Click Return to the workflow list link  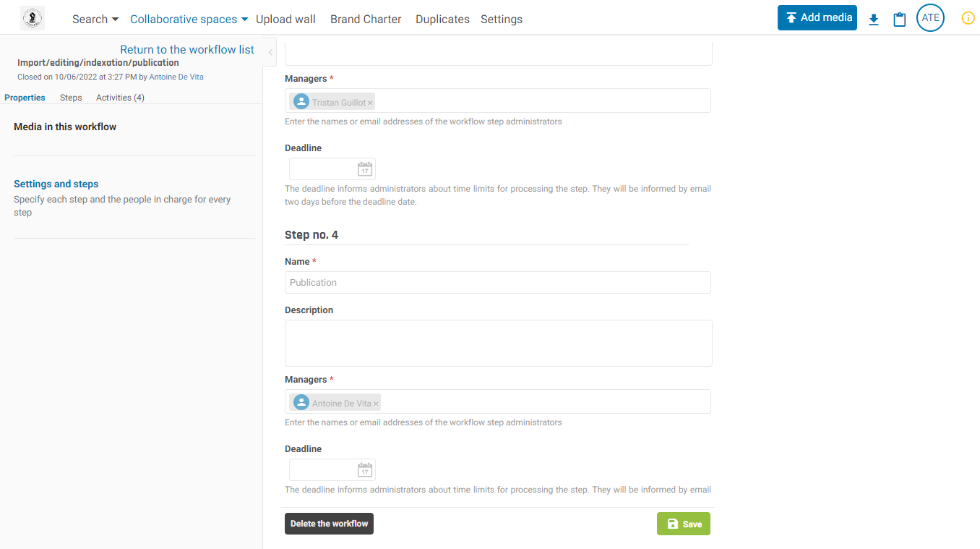click(187, 50)
